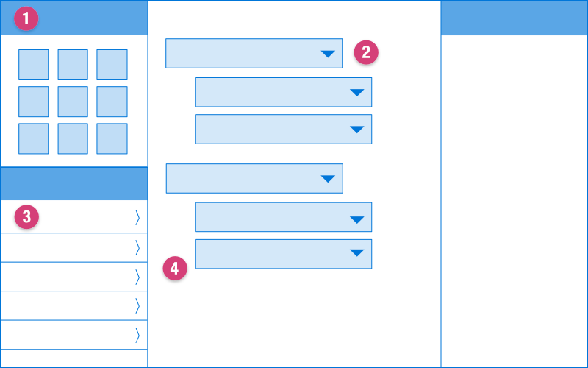Viewport: 588px width, 368px height.
Task: Select the top-left tile in the nine-square grid
Action: (x=34, y=65)
